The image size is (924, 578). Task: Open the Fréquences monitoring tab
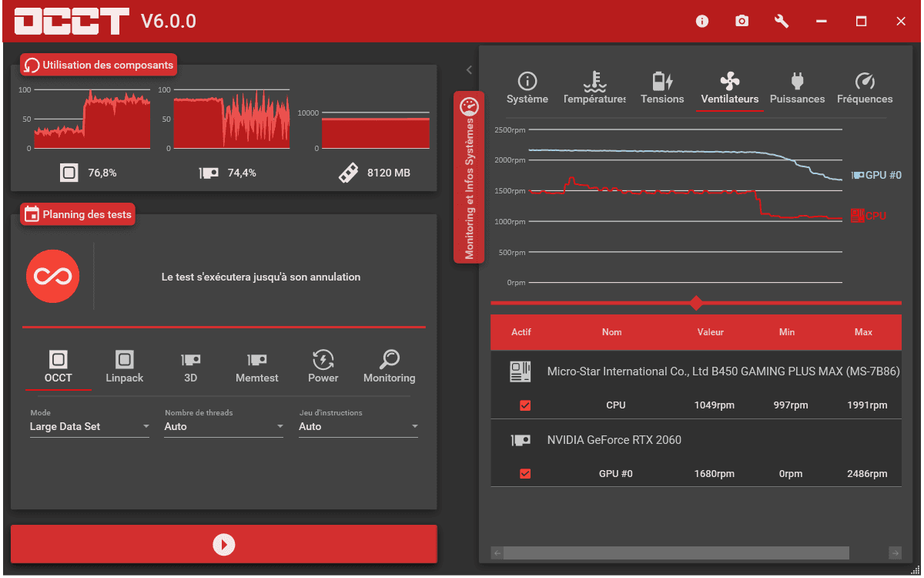[865, 89]
